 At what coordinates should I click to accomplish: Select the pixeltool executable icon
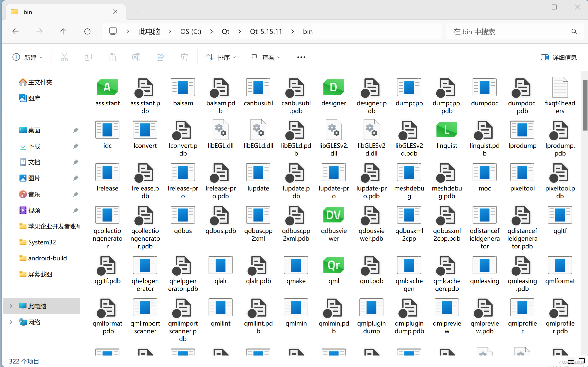[x=522, y=172]
